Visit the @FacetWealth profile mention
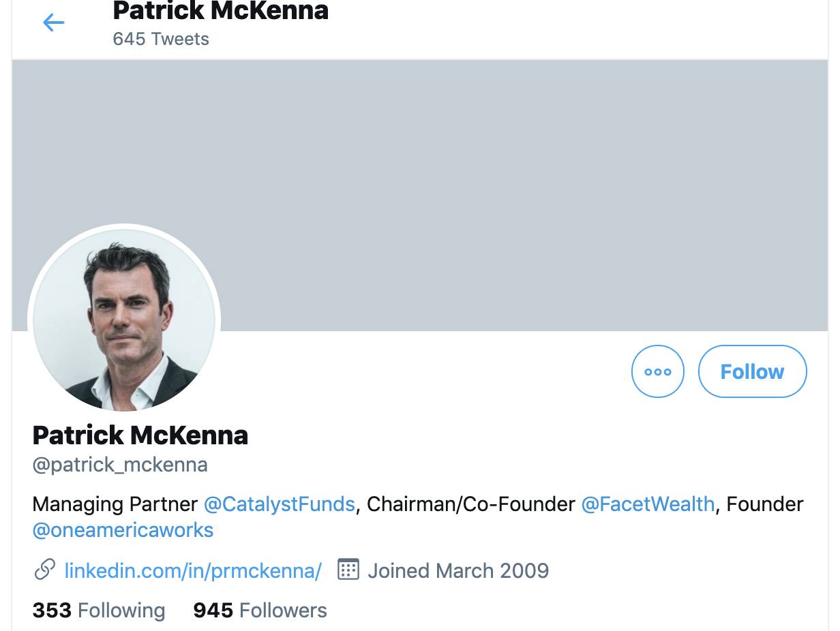Screen dimensions: 840x631 pyautogui.click(x=648, y=504)
